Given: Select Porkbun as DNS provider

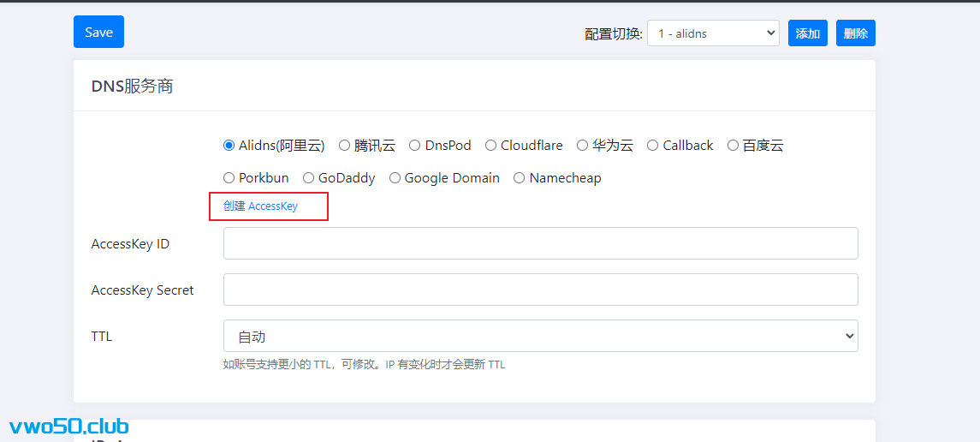Looking at the screenshot, I should (229, 178).
